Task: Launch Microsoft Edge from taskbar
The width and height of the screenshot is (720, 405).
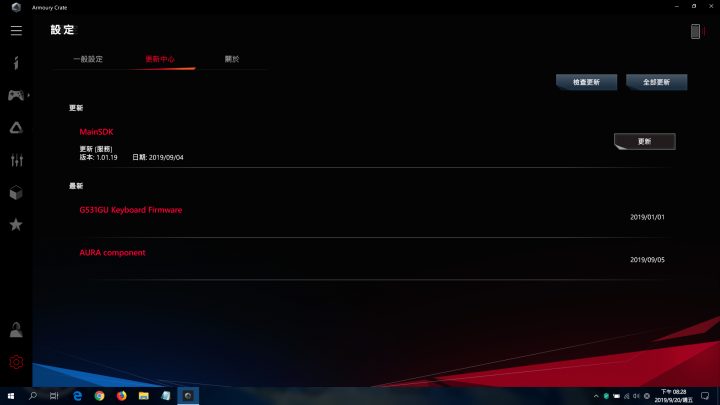Action: pos(78,396)
